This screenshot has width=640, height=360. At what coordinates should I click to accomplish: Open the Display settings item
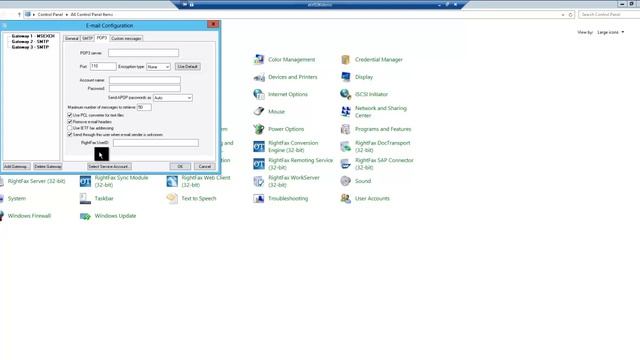point(357,77)
